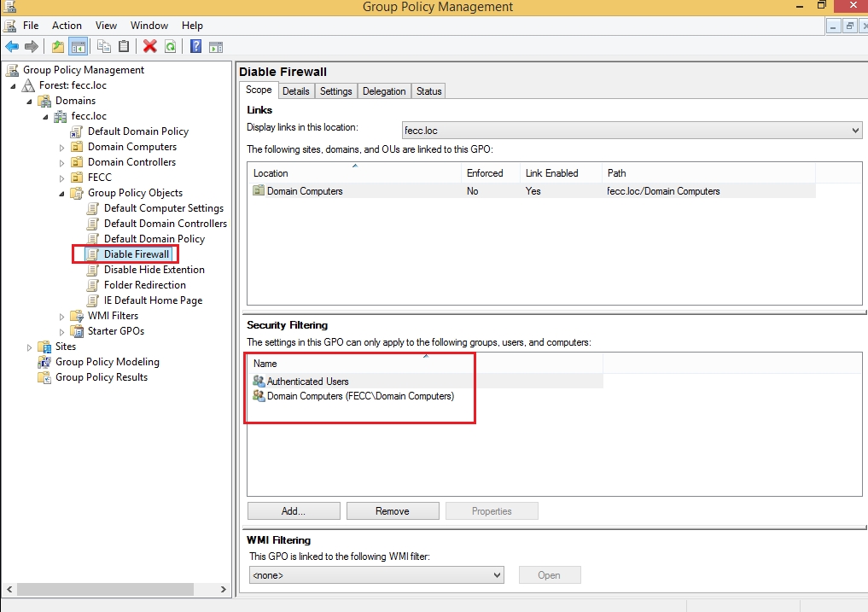Click the green Refresh toolbar icon
The width and height of the screenshot is (868, 612).
click(x=171, y=47)
